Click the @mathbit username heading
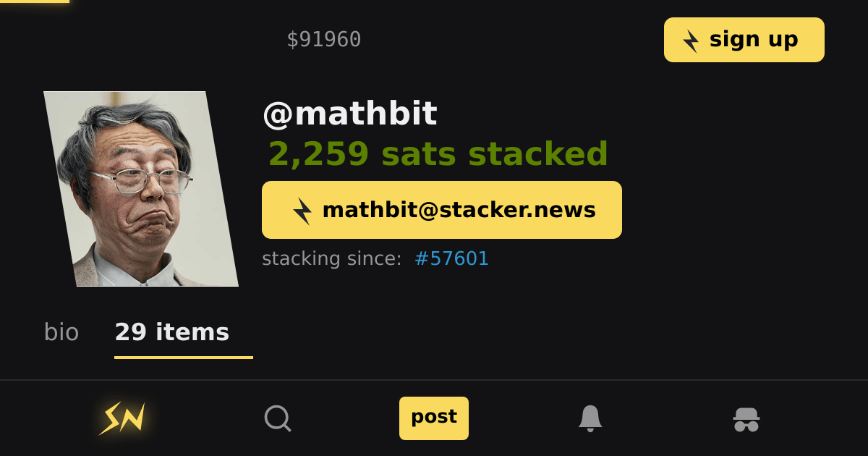Viewport: 868px width, 456px height. point(350,114)
